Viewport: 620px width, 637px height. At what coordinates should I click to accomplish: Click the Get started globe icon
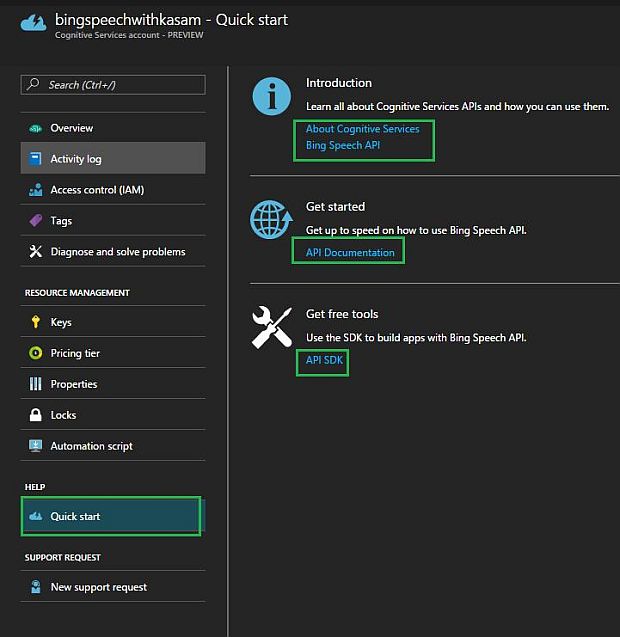point(271,219)
